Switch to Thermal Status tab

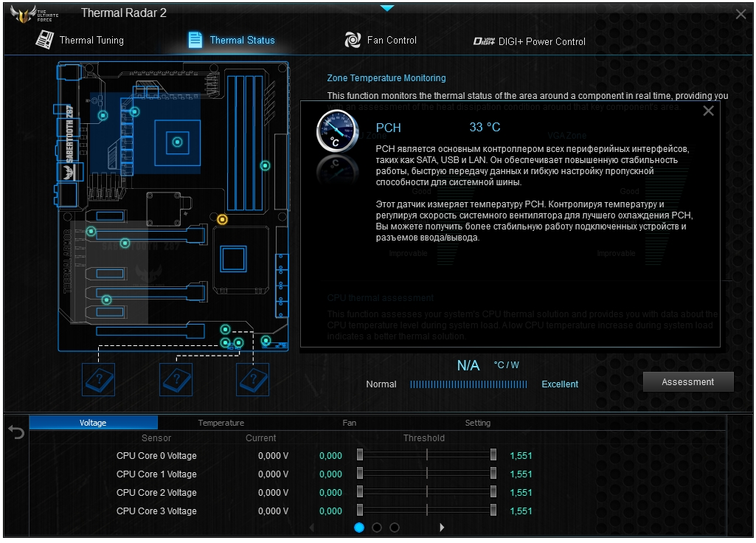[232, 40]
